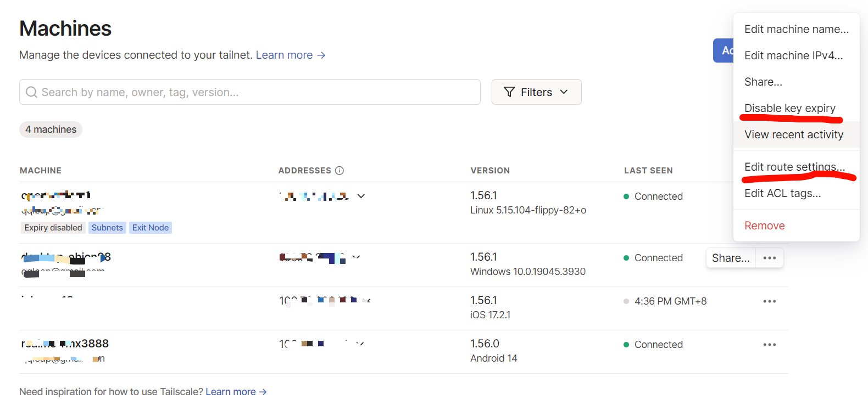The image size is (868, 405).
Task: Choose Edit route settings
Action: 794,167
